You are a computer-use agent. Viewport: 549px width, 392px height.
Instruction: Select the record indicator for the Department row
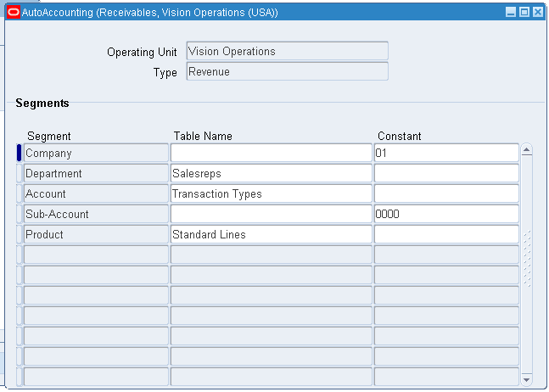point(20,173)
